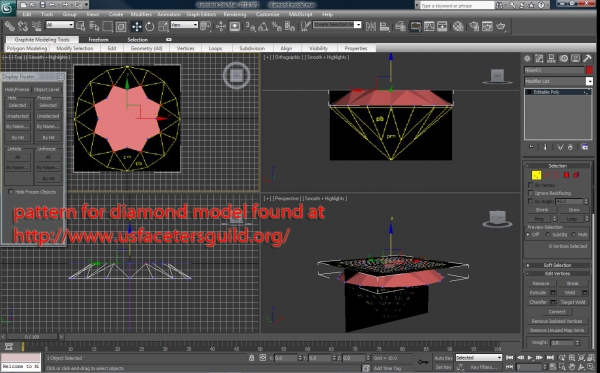
Task: Click the Target Weld button
Action: [572, 302]
